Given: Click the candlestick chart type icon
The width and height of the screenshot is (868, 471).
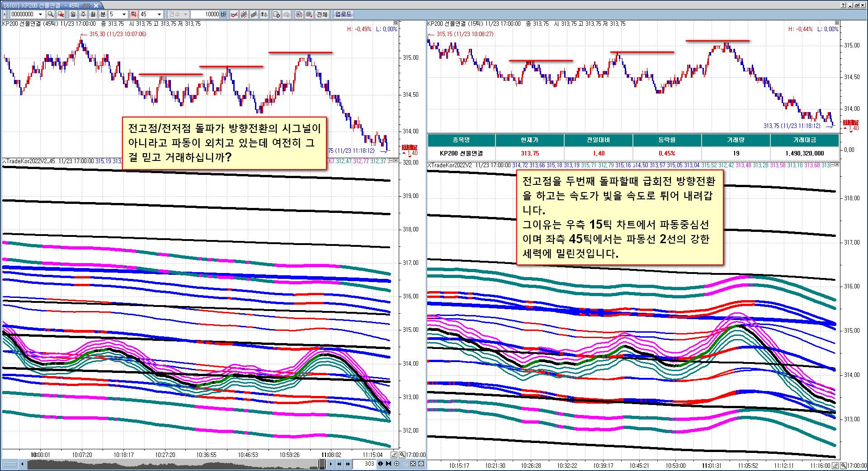Looking at the screenshot, I should [x=245, y=14].
